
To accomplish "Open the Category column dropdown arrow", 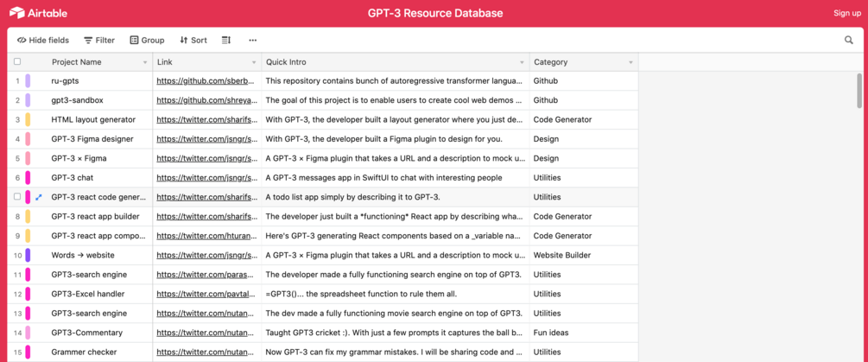I will pyautogui.click(x=630, y=62).
